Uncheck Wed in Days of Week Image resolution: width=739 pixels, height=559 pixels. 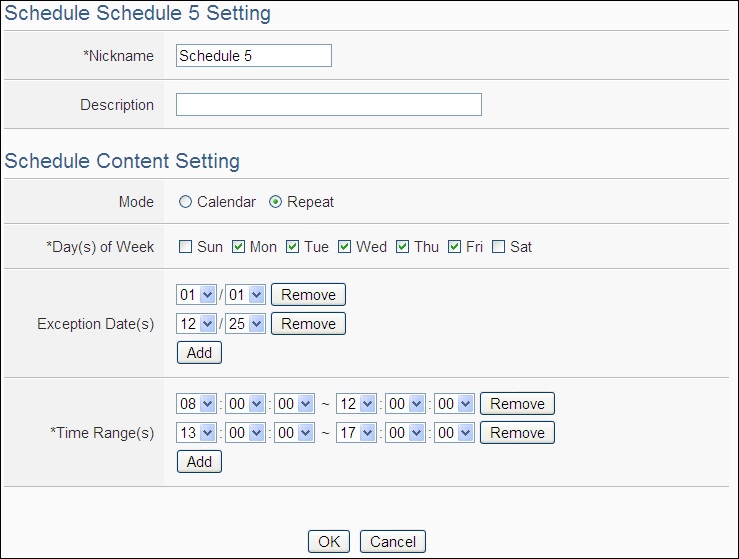click(344, 247)
